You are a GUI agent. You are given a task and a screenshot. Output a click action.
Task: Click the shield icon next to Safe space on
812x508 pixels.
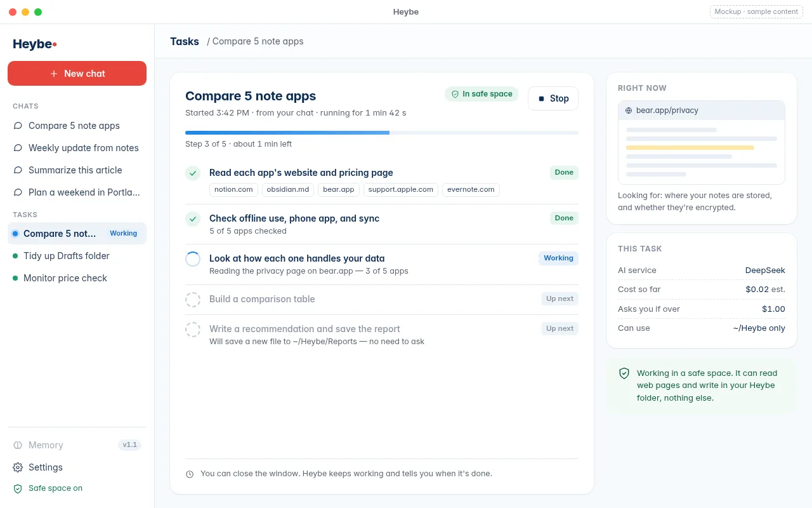(18, 488)
